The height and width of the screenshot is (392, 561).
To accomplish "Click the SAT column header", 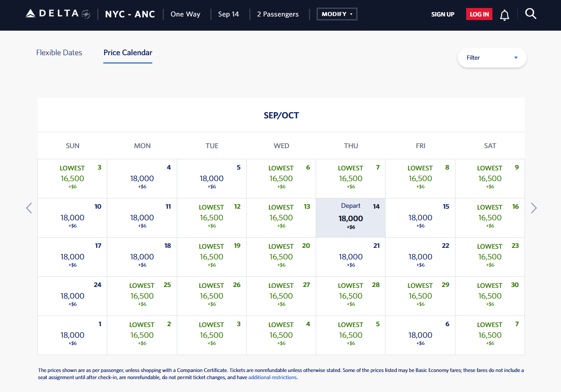I will [x=490, y=145].
